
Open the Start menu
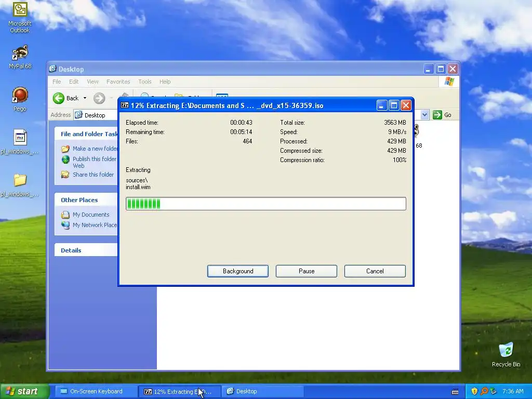24,391
